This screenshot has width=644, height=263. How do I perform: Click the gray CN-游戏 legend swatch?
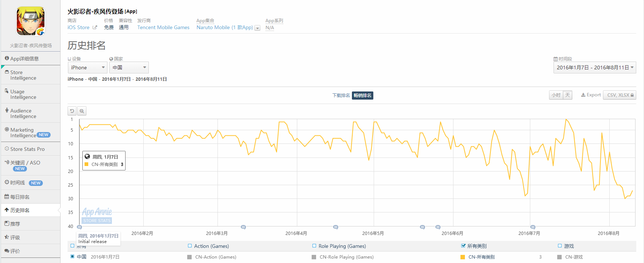point(559,257)
